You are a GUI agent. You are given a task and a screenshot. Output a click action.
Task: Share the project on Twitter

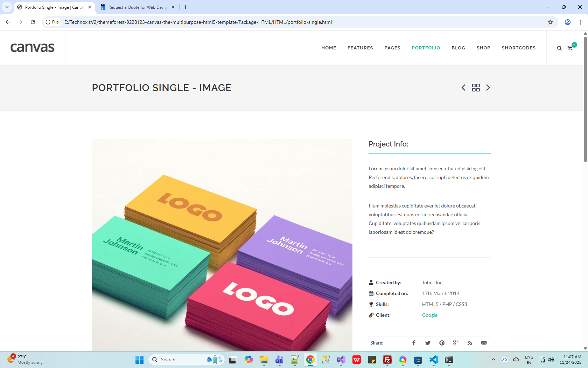pos(428,343)
